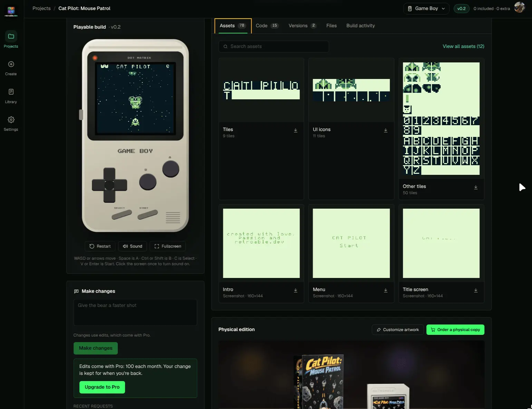Click the v0.2 version badge

tap(462, 9)
